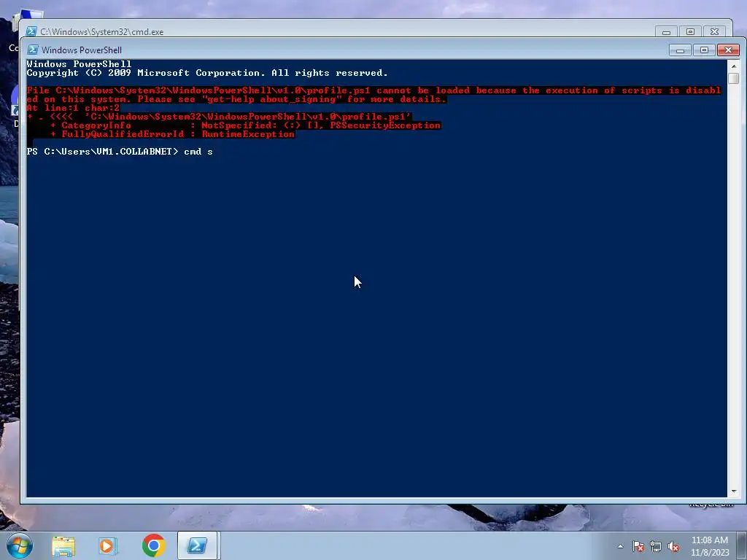Open the muted volume tray icon
This screenshot has height=560, width=747.
click(x=673, y=547)
